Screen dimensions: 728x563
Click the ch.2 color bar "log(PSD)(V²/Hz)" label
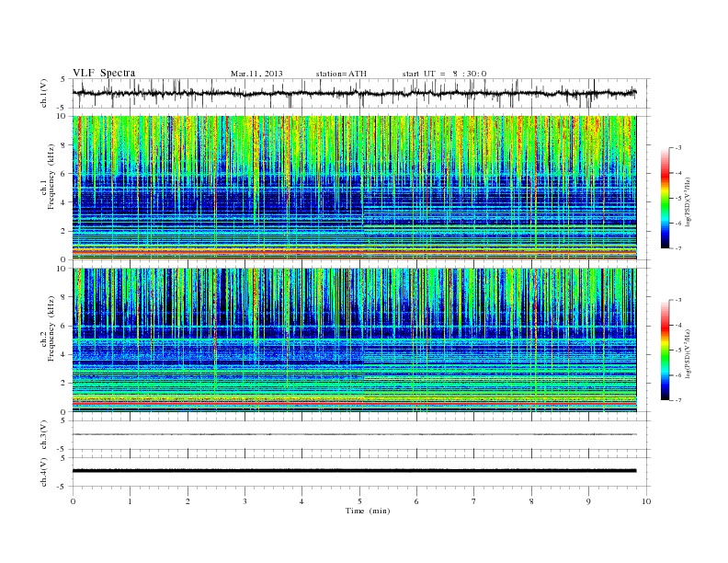coord(688,353)
